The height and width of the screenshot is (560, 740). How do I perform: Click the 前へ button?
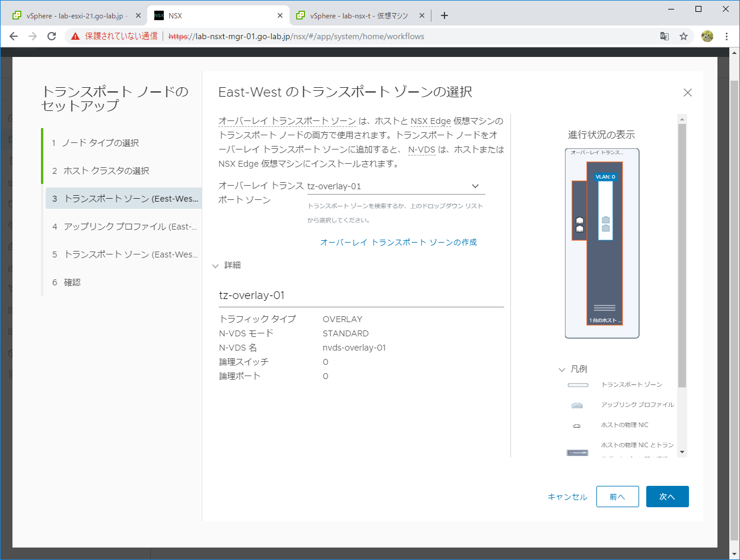click(x=617, y=497)
